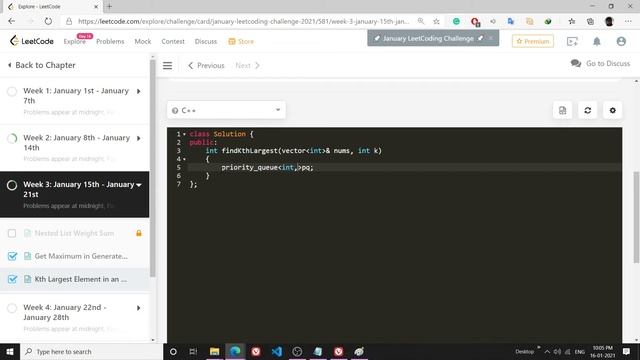The width and height of the screenshot is (640, 360).
Task: Click the browser Back arrow
Action: tap(11, 21)
